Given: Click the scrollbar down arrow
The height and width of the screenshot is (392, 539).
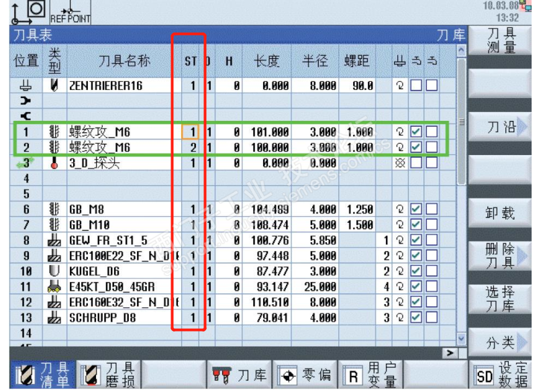Looking at the screenshot, I should click(461, 338).
